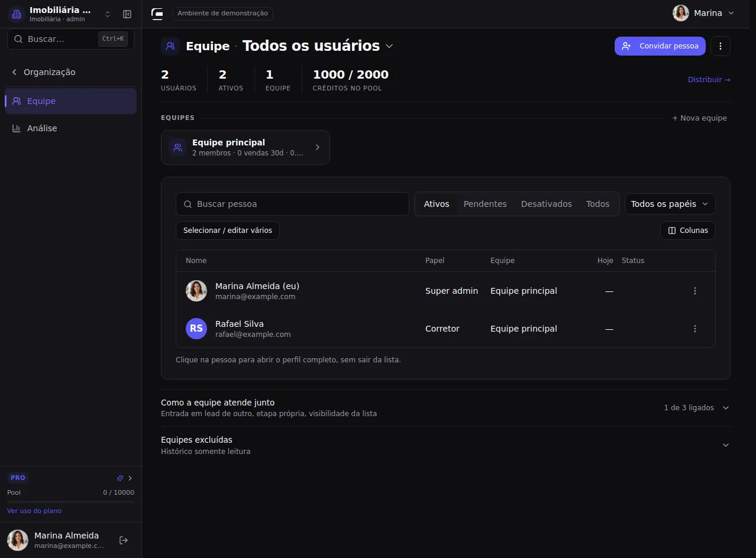The width and height of the screenshot is (756, 558).
Task: Click the Equipe people icon in sidebar
Action: pyautogui.click(x=17, y=101)
